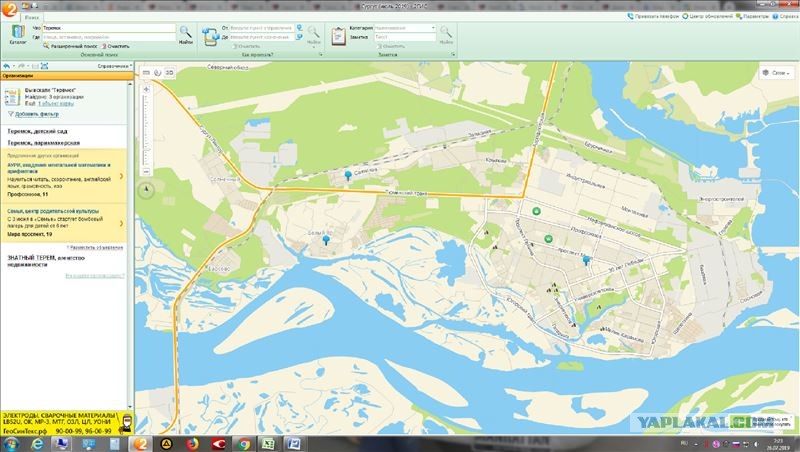This screenshot has width=800, height=452.
Task: Click the 'Что' search field containing Теремок
Action: pyautogui.click(x=108, y=28)
